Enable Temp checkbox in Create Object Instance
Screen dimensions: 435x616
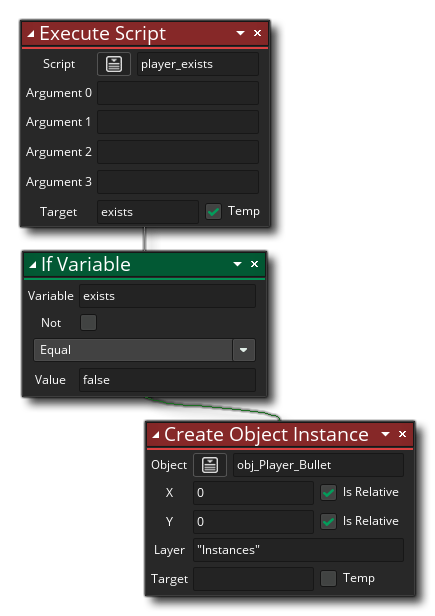[329, 578]
